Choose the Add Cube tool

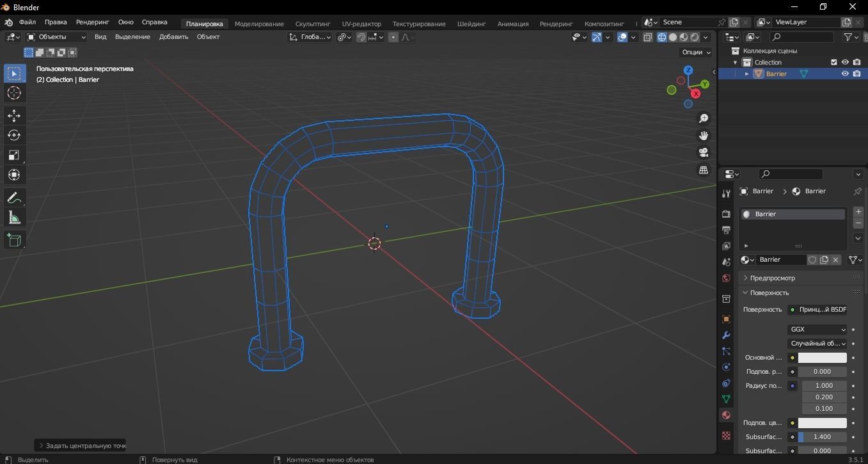point(14,240)
